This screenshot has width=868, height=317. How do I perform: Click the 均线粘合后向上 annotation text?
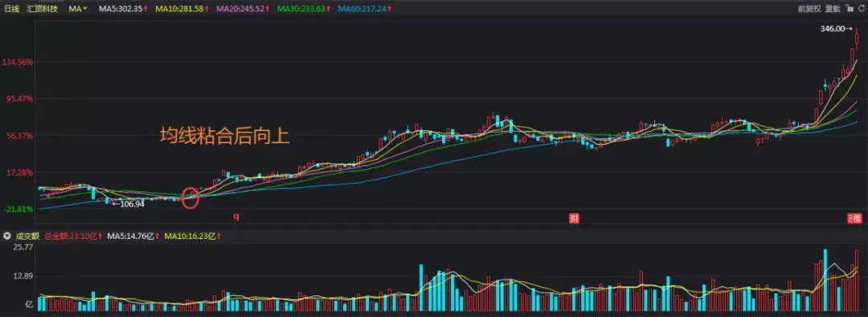coord(225,136)
